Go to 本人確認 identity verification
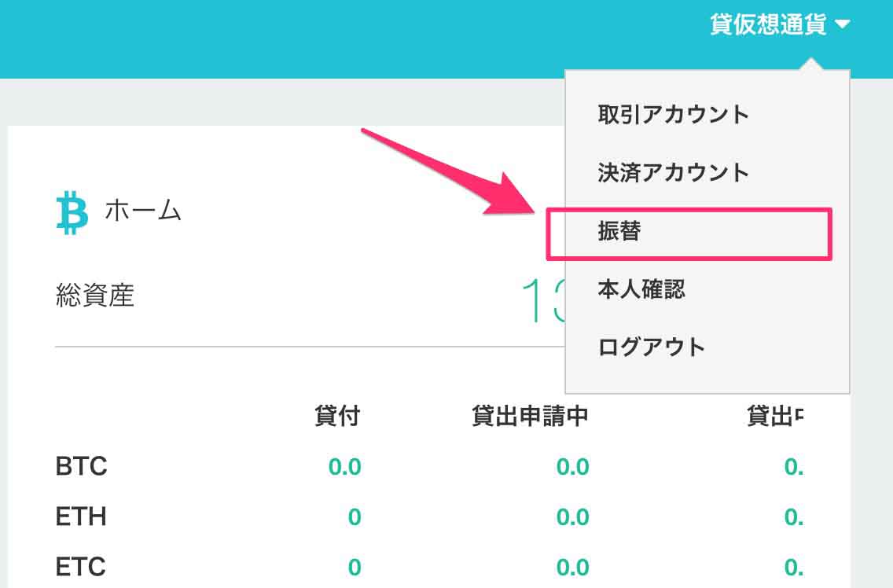 [641, 288]
